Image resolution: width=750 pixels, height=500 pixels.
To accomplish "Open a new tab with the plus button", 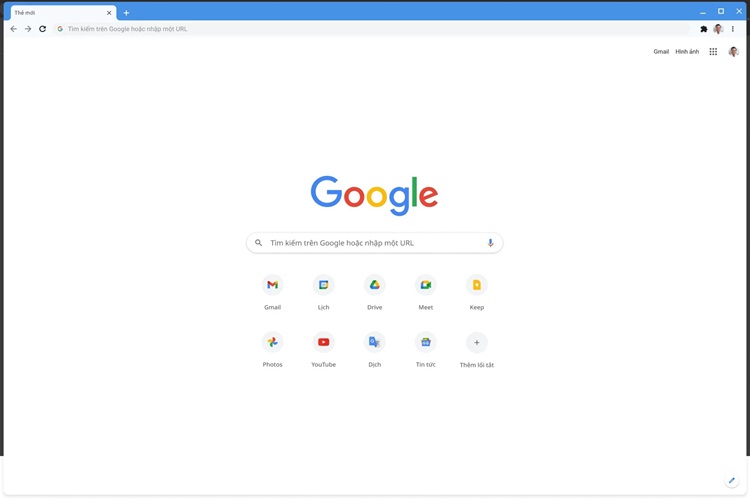I will (126, 13).
